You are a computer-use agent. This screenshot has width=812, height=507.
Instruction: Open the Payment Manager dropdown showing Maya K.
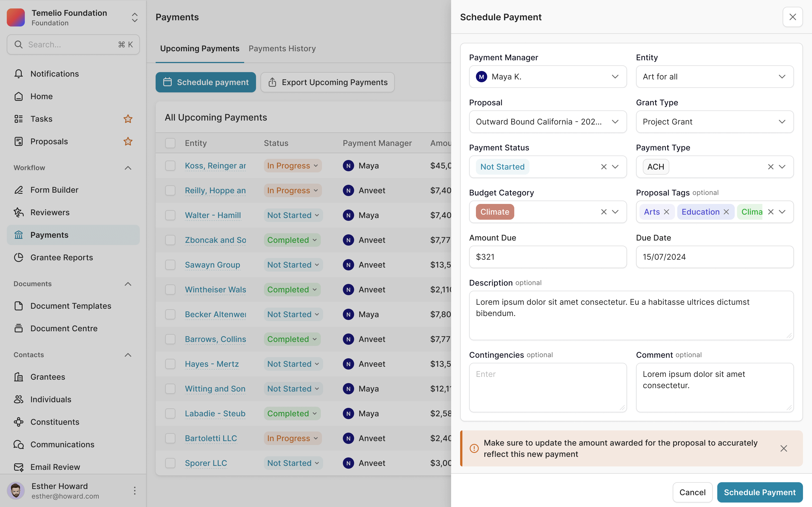548,77
